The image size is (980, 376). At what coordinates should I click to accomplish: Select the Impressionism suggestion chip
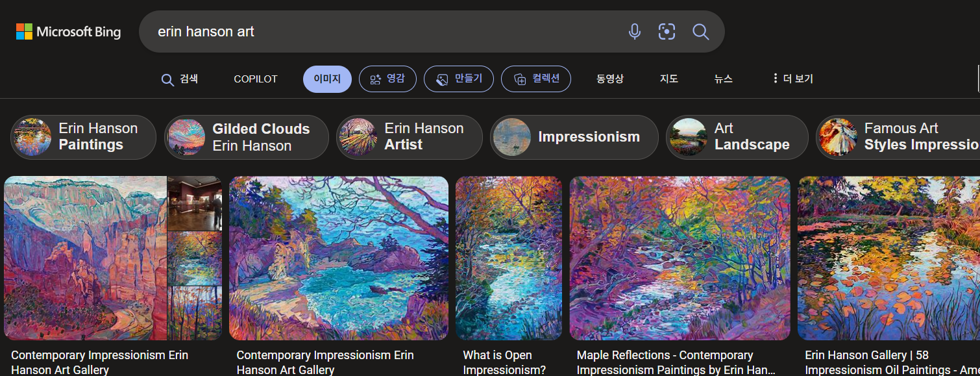(x=574, y=137)
